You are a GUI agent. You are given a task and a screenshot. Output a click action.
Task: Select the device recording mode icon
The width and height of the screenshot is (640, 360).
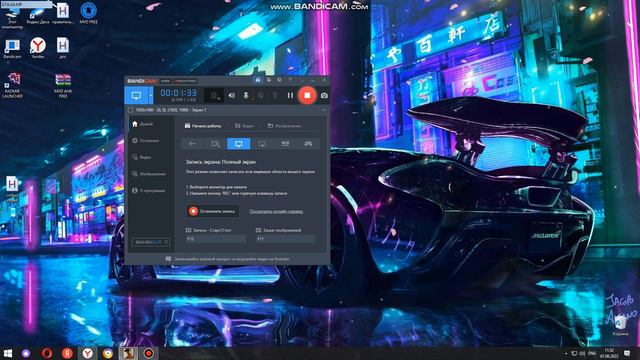285,144
